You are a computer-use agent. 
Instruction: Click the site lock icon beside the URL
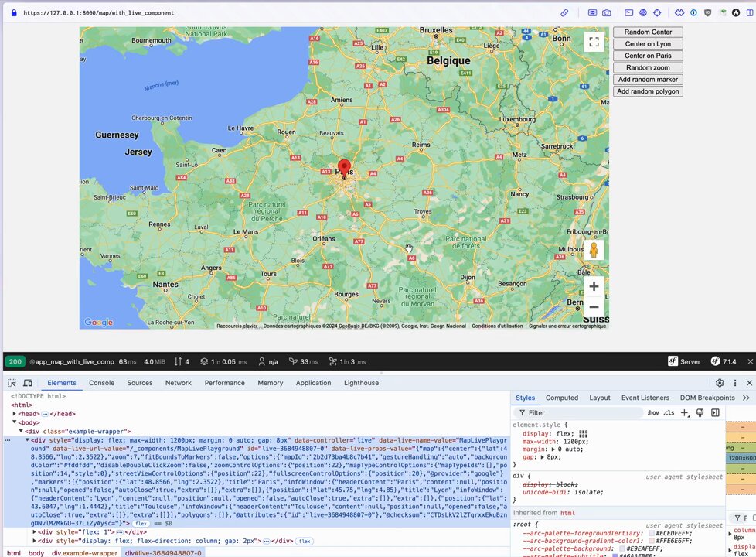coord(13,13)
